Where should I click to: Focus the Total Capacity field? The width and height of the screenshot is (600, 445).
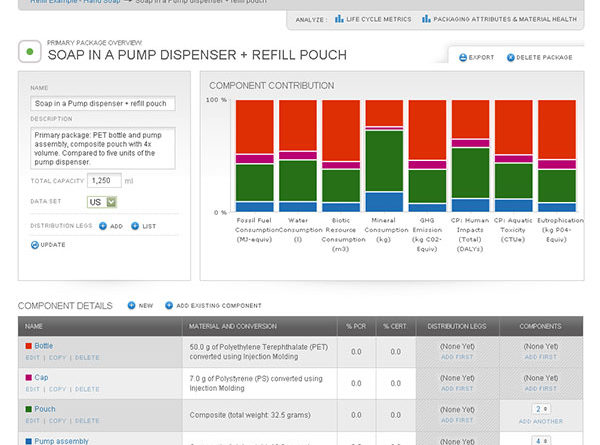104,180
